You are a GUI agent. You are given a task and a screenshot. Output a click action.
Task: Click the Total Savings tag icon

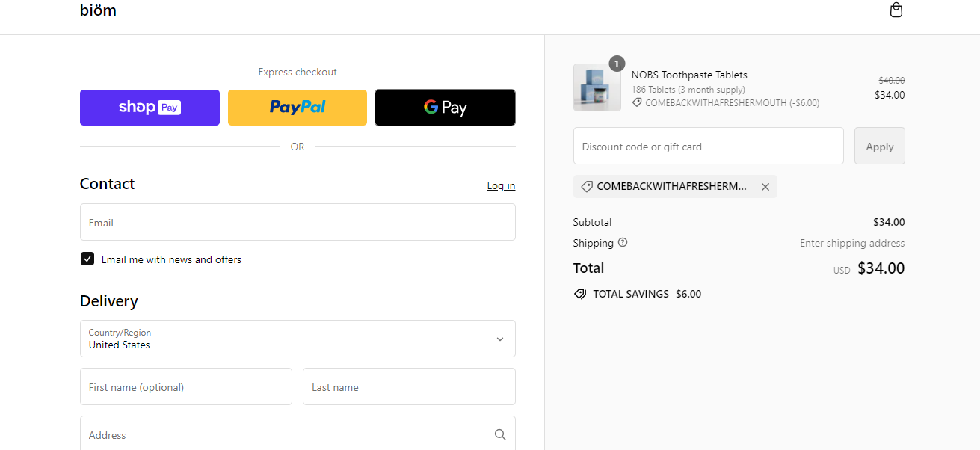click(580, 294)
